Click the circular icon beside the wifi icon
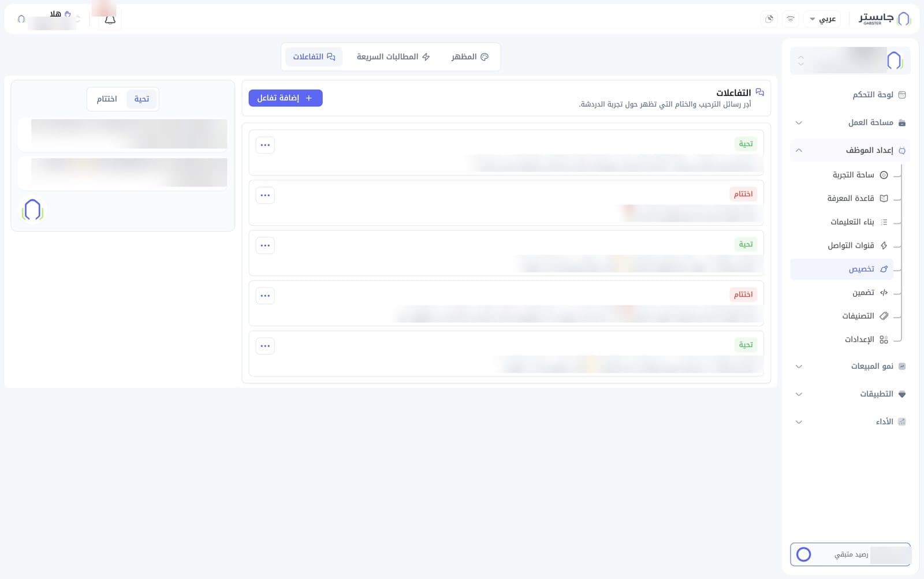This screenshot has width=924, height=579. point(769,19)
